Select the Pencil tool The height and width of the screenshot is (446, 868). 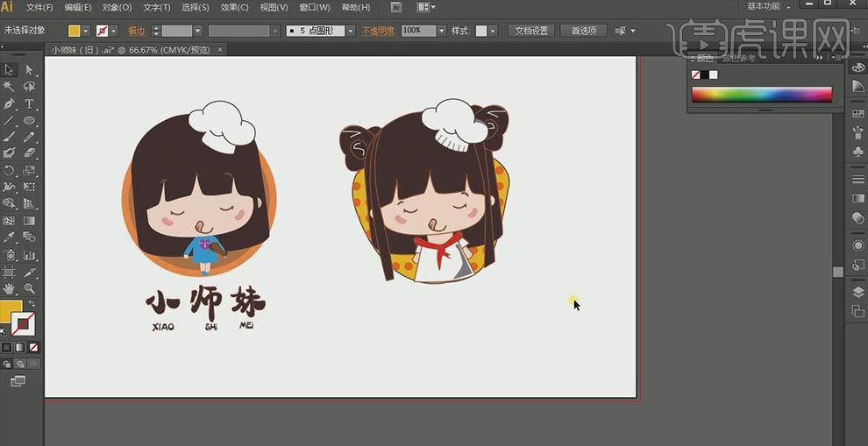coord(29,137)
